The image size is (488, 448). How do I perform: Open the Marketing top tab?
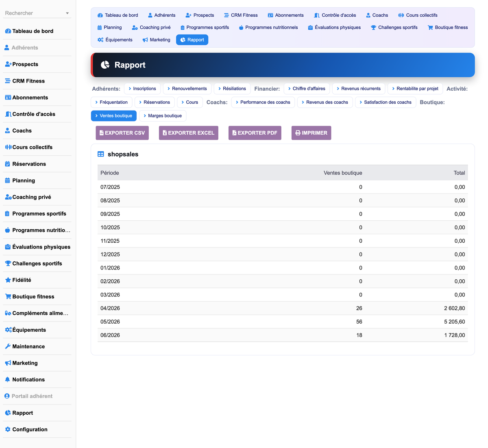pyautogui.click(x=156, y=40)
